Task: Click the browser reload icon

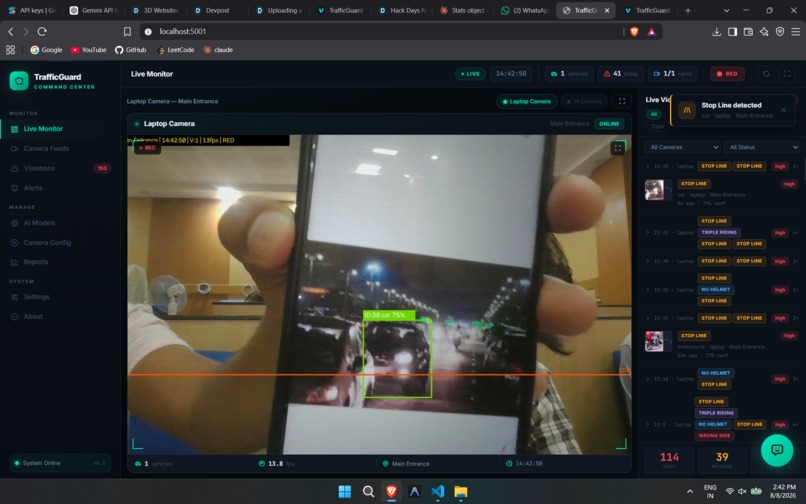Action: 42,31
